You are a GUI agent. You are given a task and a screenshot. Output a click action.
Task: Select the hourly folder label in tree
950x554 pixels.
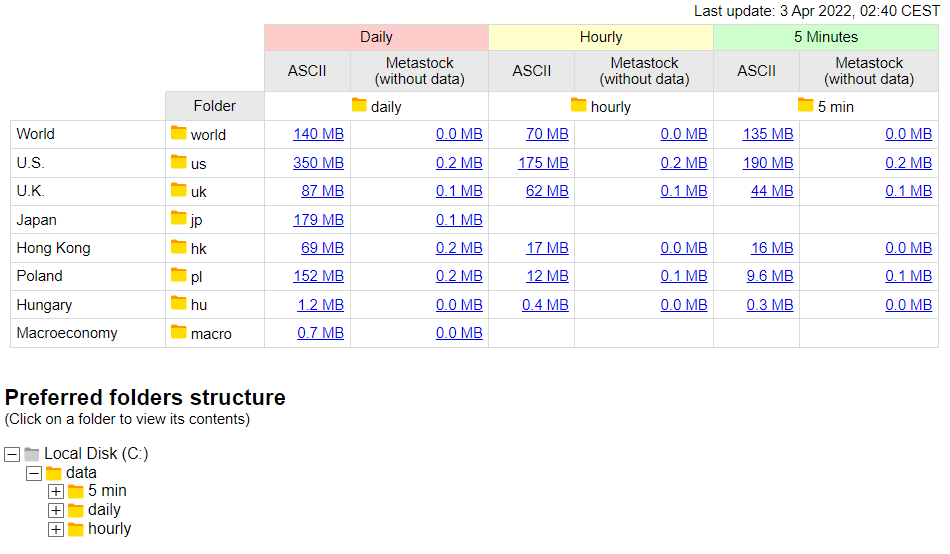(110, 529)
